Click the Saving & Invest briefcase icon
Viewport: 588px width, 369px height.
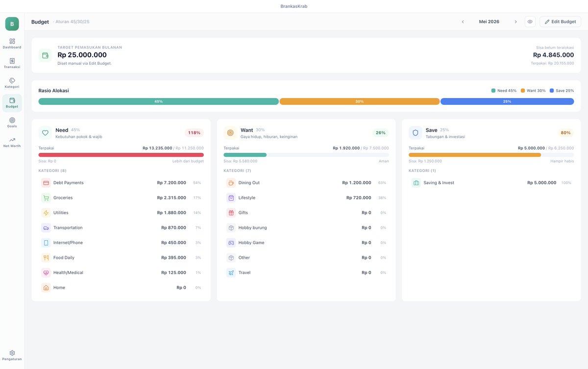click(416, 183)
